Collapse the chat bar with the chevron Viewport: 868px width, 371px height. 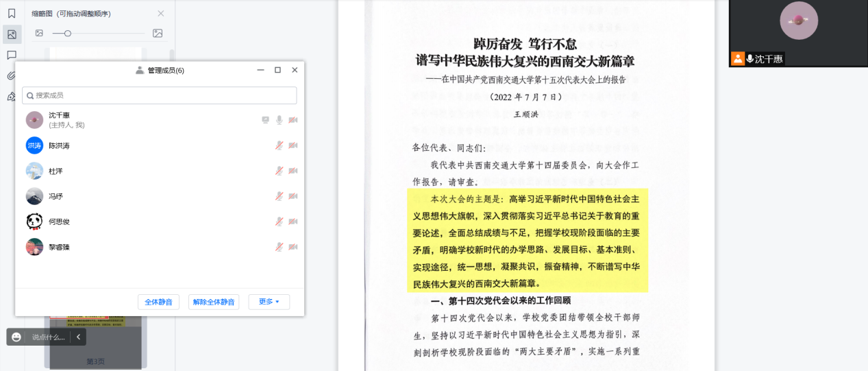coord(78,337)
